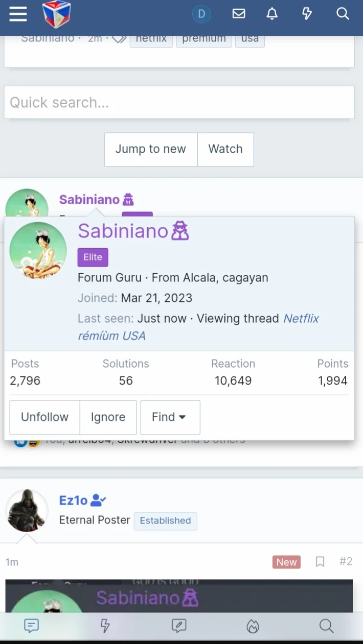This screenshot has width=363, height=644.
Task: Focus the Quick search field
Action: pyautogui.click(x=179, y=102)
